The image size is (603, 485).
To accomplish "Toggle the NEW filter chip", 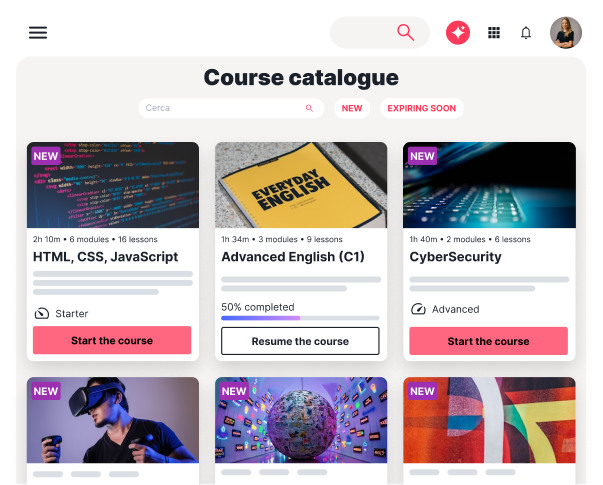I will pos(352,108).
